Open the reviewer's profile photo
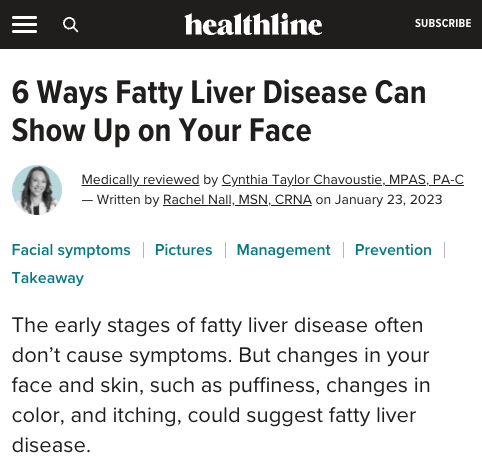Image resolution: width=482 pixels, height=471 pixels. click(x=37, y=190)
